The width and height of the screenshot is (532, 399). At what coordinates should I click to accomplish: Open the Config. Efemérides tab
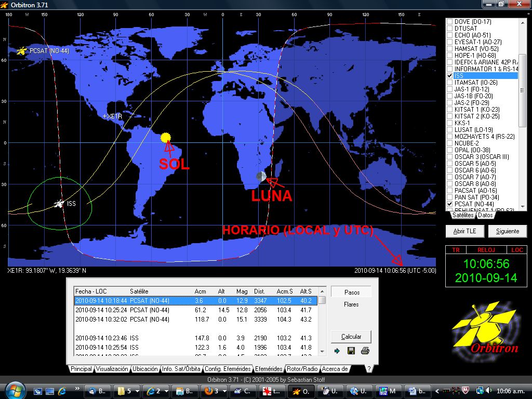[x=228, y=369]
